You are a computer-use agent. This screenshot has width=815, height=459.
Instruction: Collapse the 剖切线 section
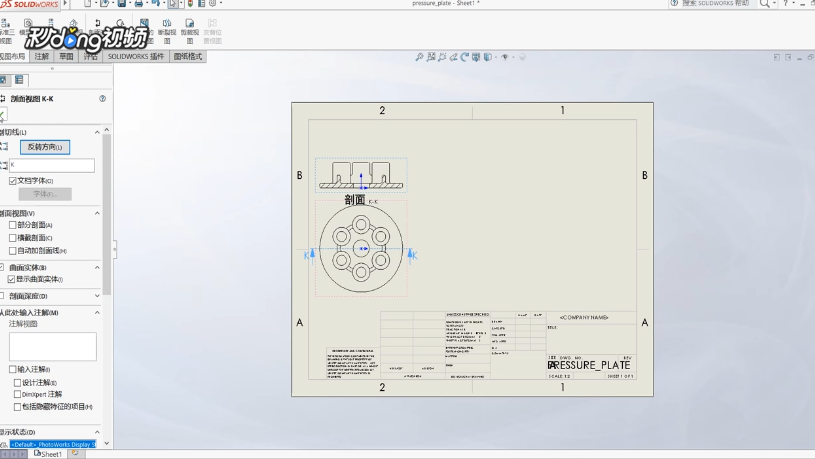pyautogui.click(x=97, y=132)
